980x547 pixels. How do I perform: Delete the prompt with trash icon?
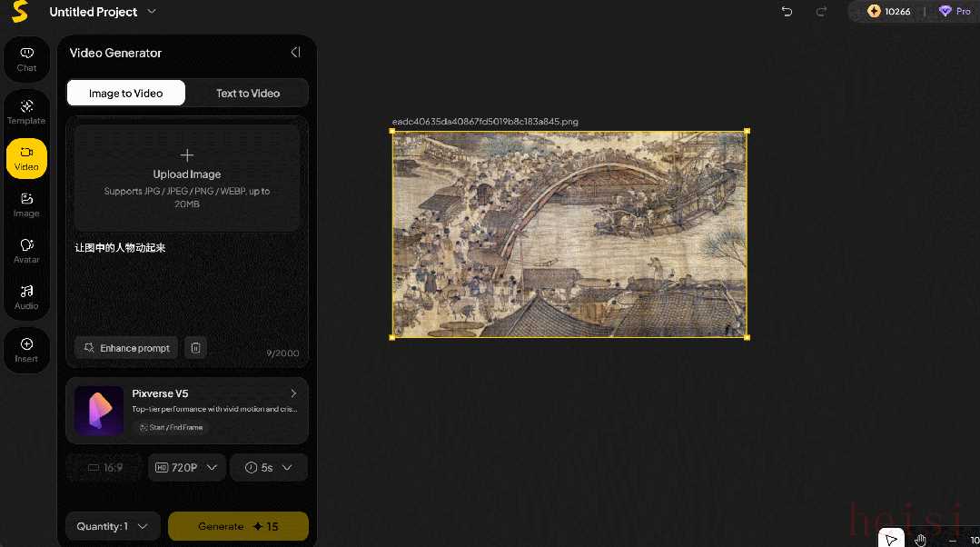coord(195,348)
